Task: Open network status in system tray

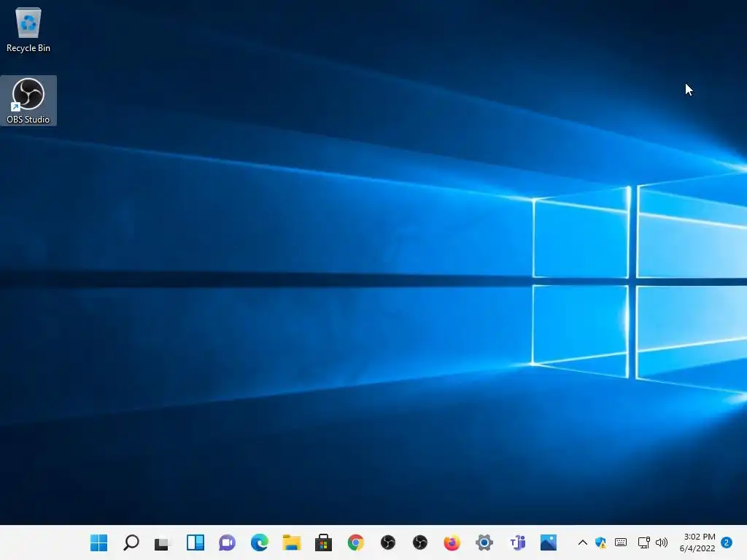Action: [643, 542]
